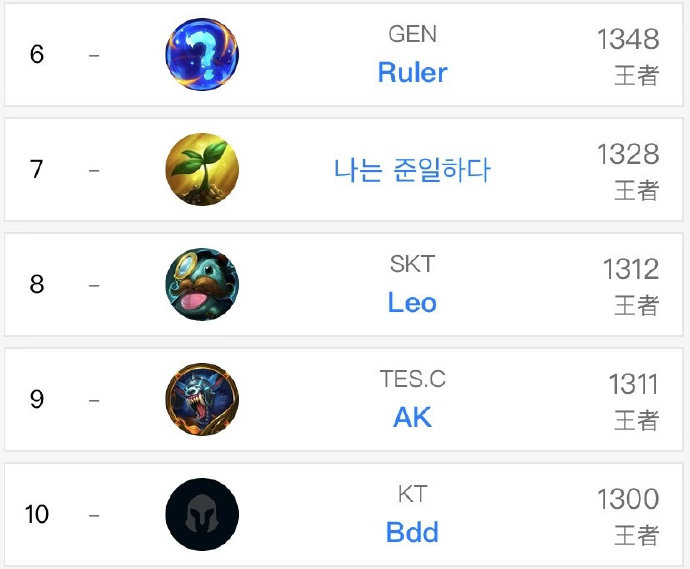Open the Ruler player profile link
This screenshot has height=569, width=690.
(x=412, y=73)
